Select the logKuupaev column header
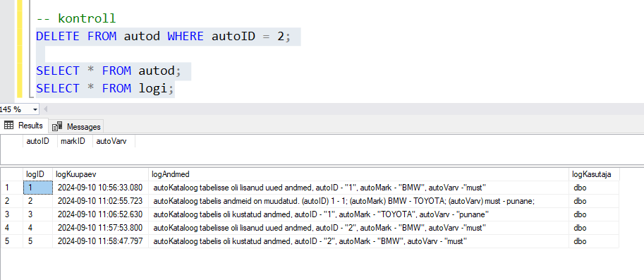 point(100,174)
